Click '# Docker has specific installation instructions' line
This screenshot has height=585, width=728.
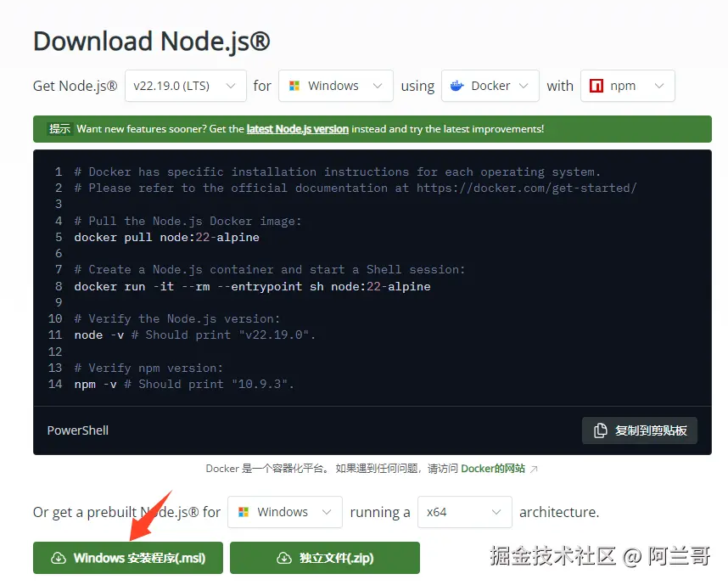click(337, 172)
